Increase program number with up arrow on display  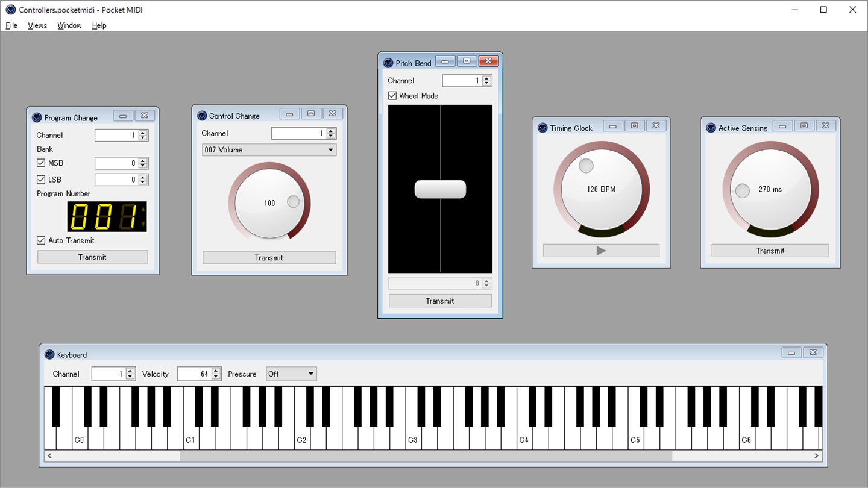(143, 209)
